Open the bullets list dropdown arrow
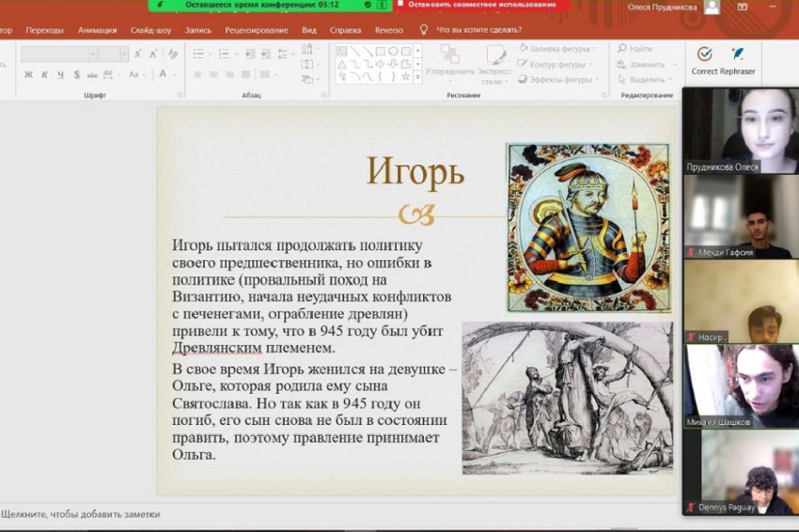Image resolution: width=799 pixels, height=532 pixels. pyautogui.click(x=210, y=54)
